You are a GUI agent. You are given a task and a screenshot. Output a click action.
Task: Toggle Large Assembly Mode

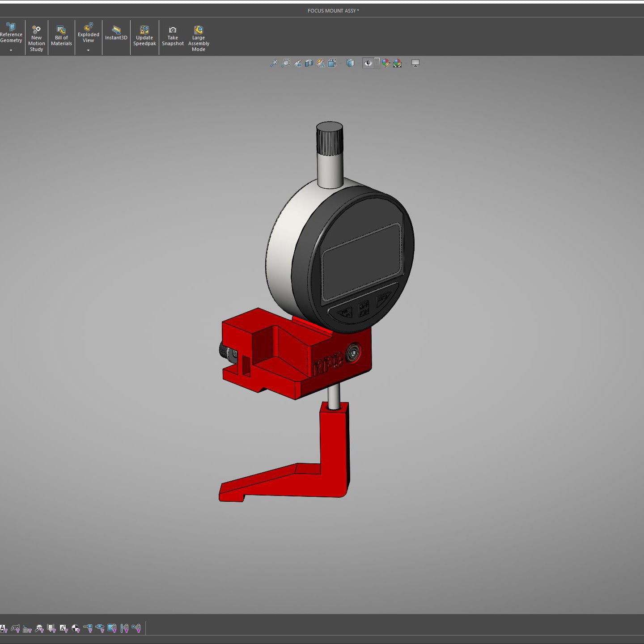coord(199,38)
